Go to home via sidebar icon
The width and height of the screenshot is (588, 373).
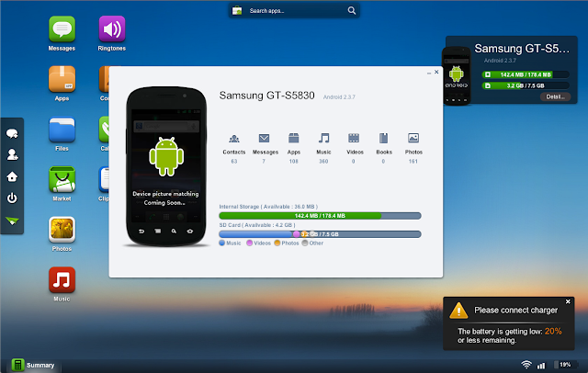(x=12, y=176)
